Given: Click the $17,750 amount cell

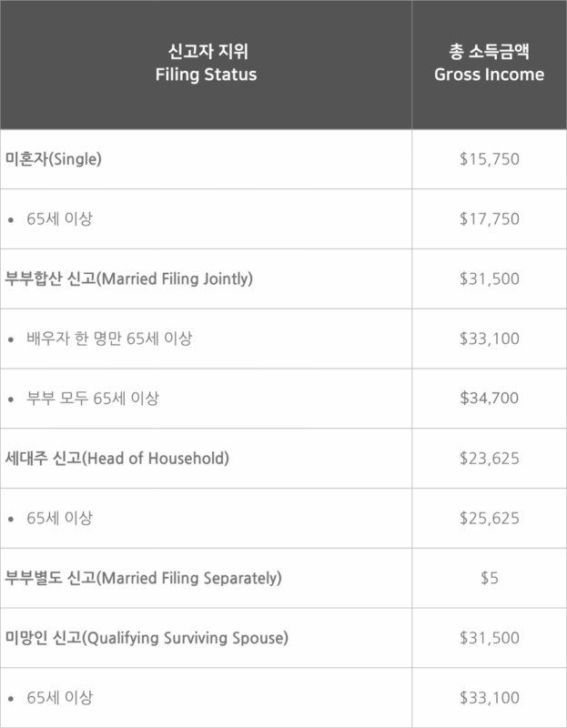Looking at the screenshot, I should tap(489, 219).
